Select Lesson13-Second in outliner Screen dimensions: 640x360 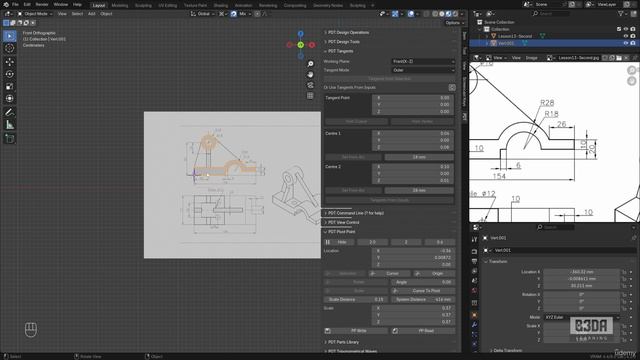coord(515,36)
